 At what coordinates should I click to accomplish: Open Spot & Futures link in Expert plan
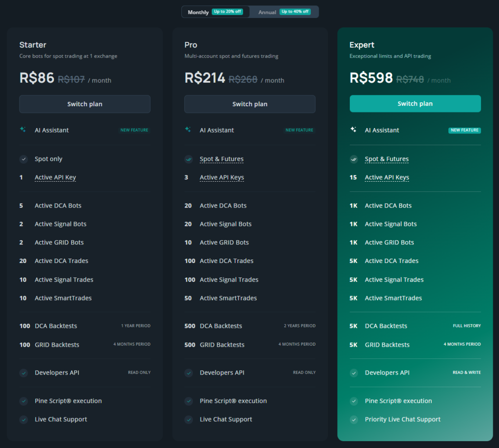[386, 159]
